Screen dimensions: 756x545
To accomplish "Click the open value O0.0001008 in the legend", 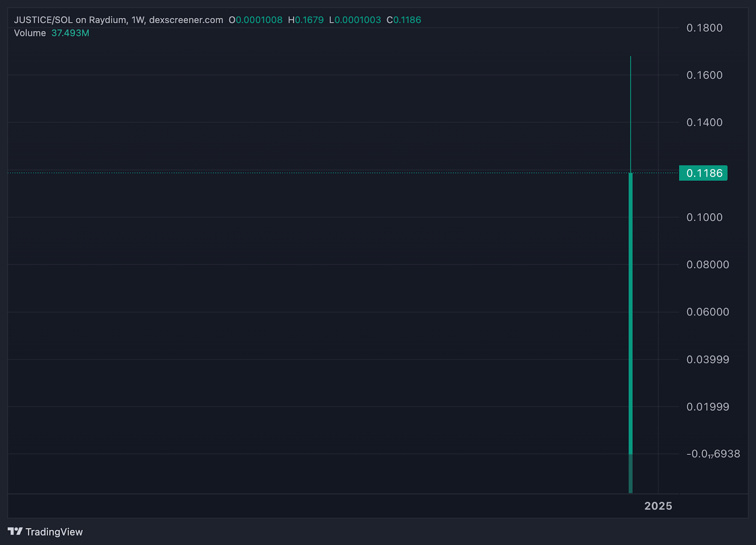I will [256, 20].
